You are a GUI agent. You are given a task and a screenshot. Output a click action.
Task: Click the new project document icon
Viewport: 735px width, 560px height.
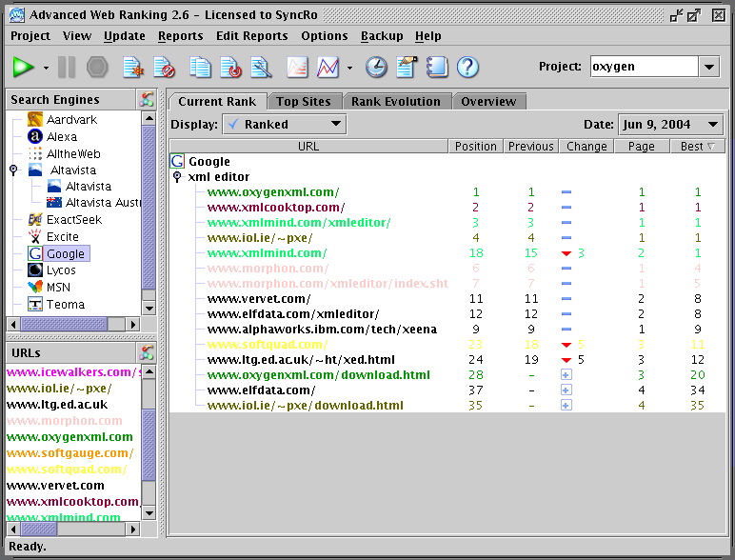click(133, 68)
